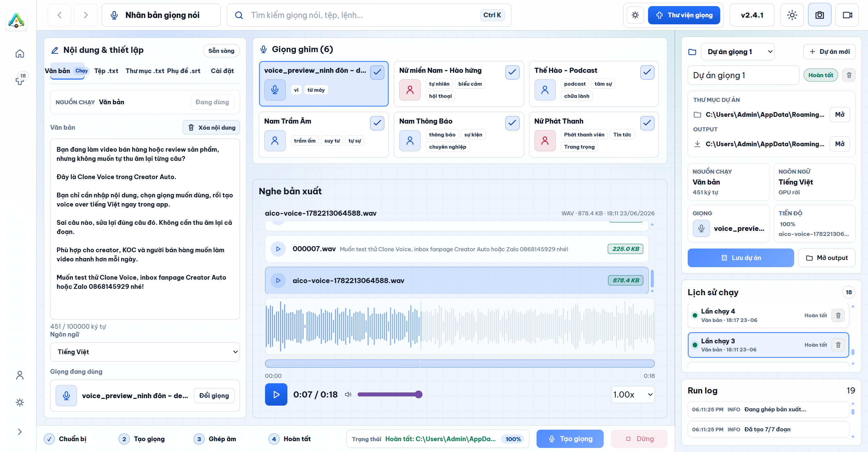Play the 000007.wav segment
Image resolution: width=868 pixels, height=452 pixels.
[278, 249]
